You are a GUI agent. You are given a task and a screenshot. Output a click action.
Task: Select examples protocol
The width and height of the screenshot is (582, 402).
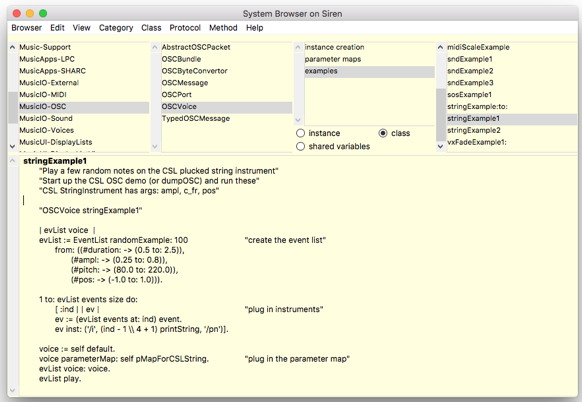(369, 71)
